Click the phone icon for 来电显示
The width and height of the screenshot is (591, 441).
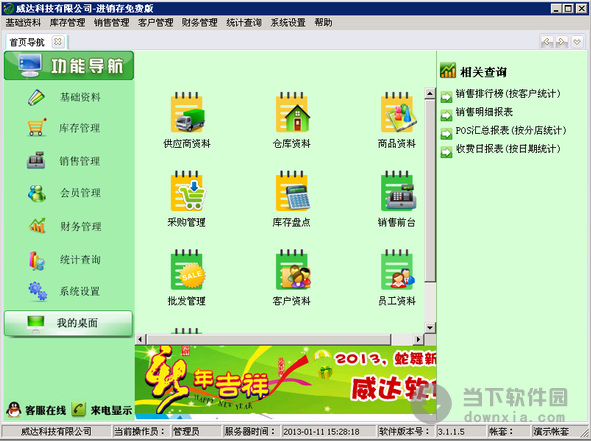78,410
